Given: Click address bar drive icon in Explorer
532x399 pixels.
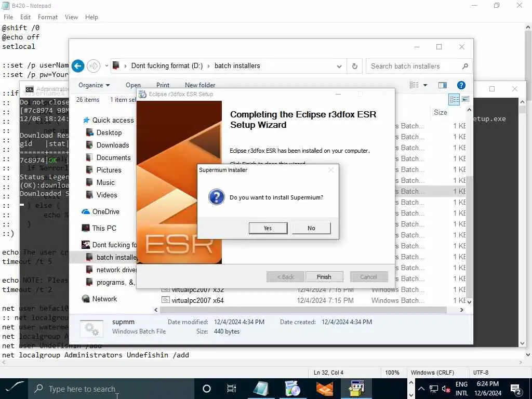Looking at the screenshot, I should point(116,65).
